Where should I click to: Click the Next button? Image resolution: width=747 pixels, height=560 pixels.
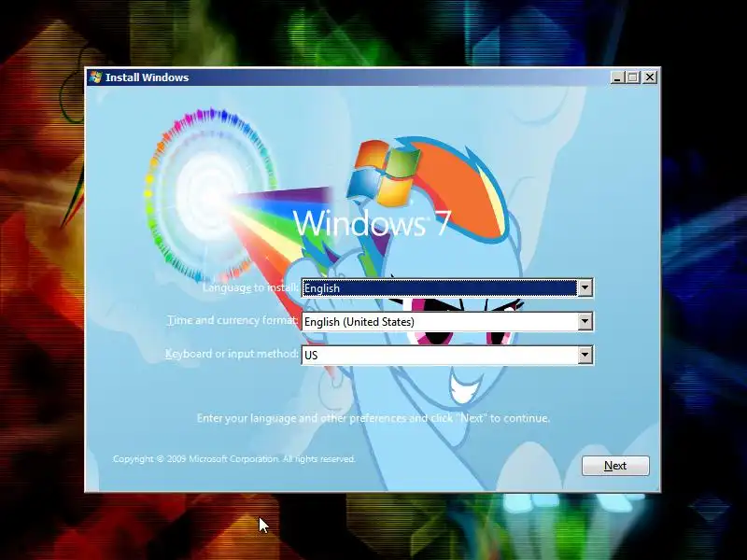pos(615,465)
